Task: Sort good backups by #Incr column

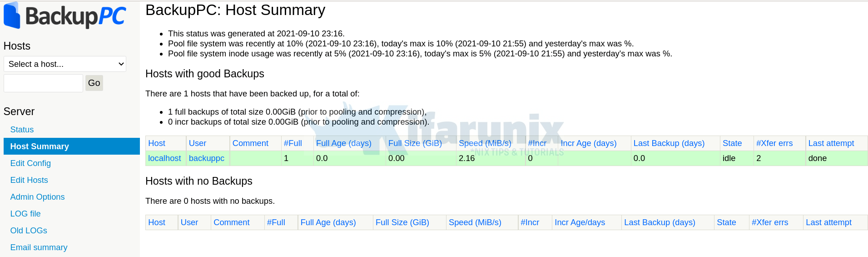Action: (537, 143)
